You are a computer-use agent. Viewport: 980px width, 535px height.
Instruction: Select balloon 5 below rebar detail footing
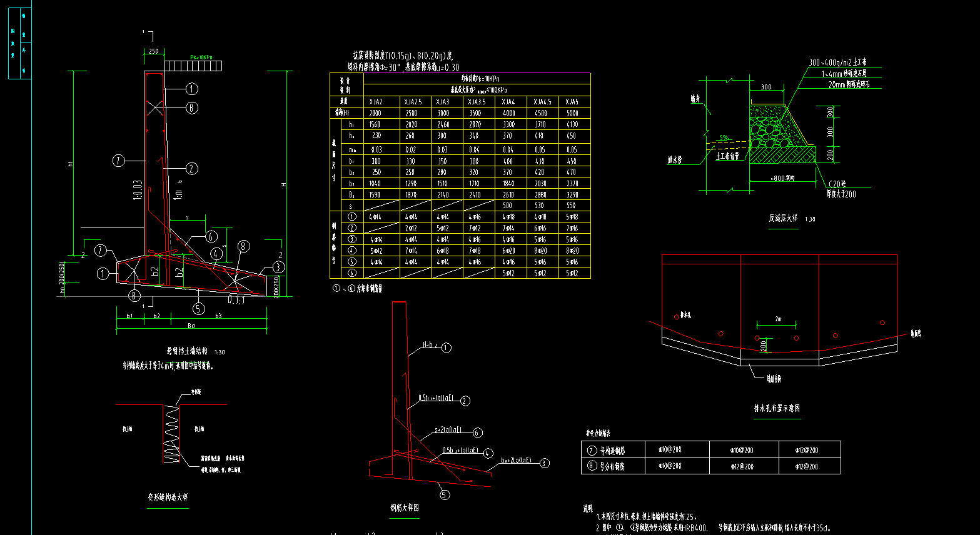point(445,494)
